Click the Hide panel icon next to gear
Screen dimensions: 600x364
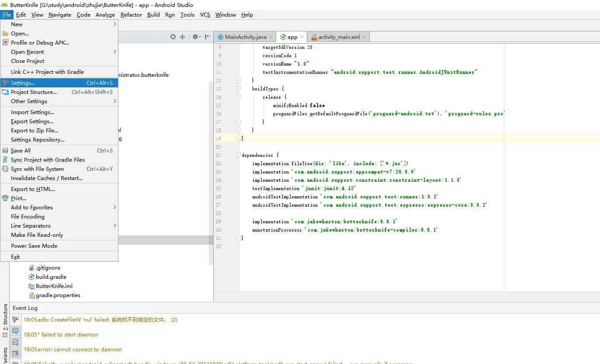click(x=208, y=37)
